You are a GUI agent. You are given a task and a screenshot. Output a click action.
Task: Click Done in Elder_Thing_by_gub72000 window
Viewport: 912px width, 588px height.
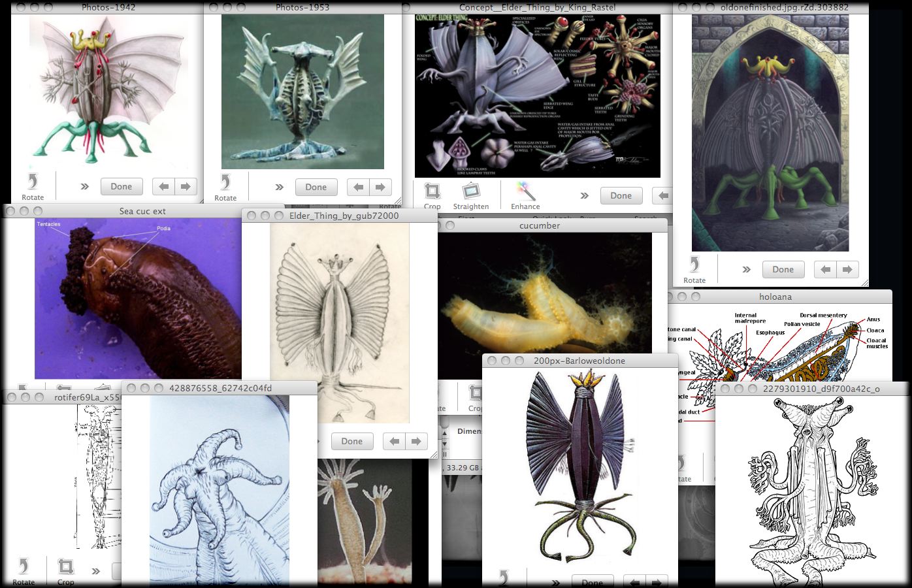click(352, 441)
